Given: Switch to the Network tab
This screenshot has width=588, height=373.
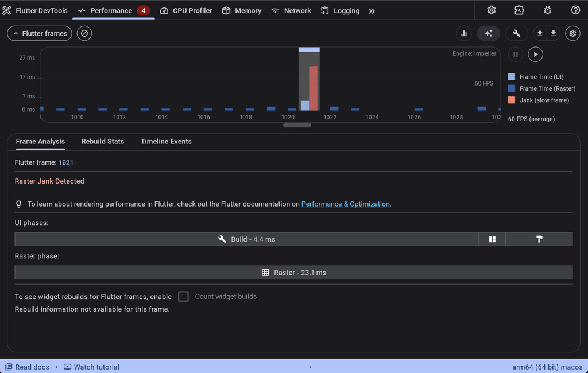Looking at the screenshot, I should (291, 10).
